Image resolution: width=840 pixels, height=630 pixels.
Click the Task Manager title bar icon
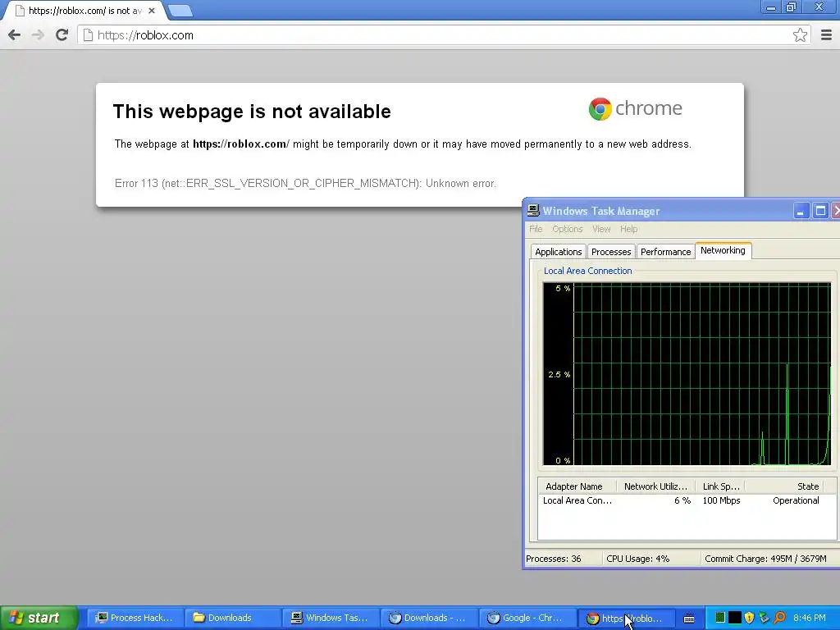tap(533, 211)
